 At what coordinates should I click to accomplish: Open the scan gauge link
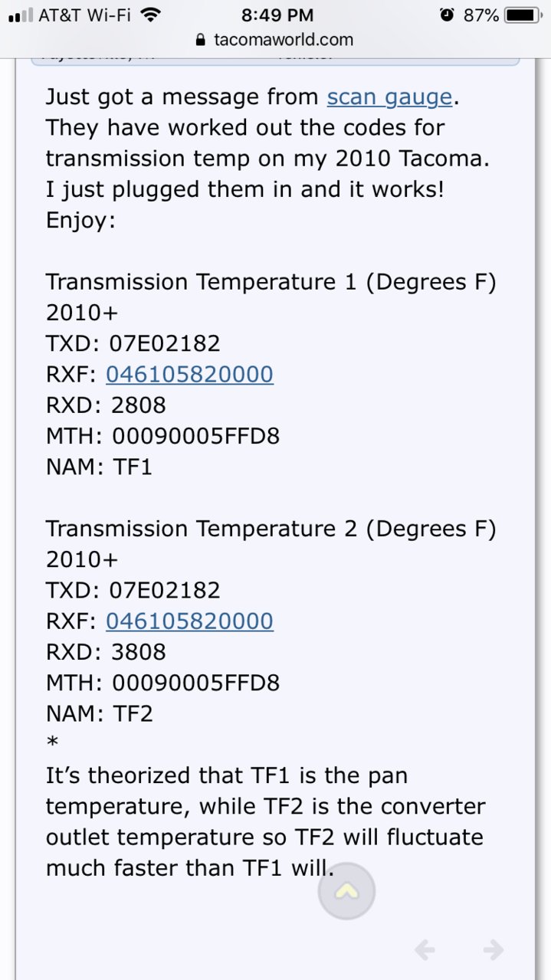coord(389,97)
